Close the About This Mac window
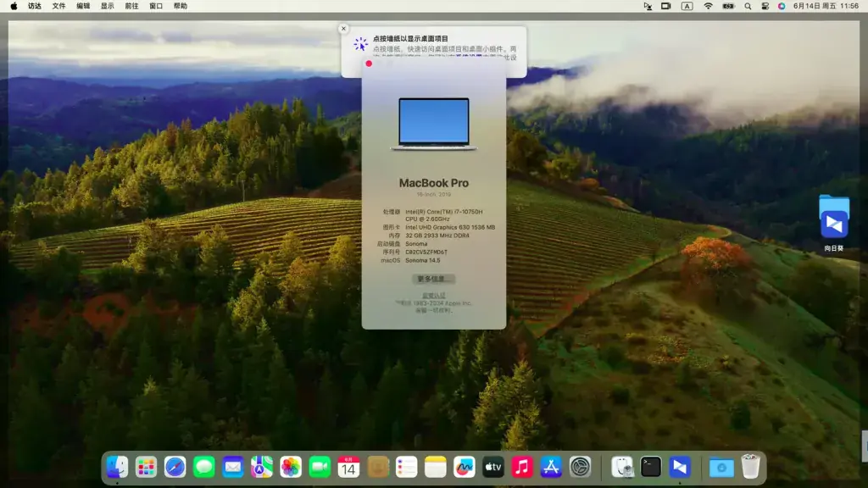 coord(369,64)
